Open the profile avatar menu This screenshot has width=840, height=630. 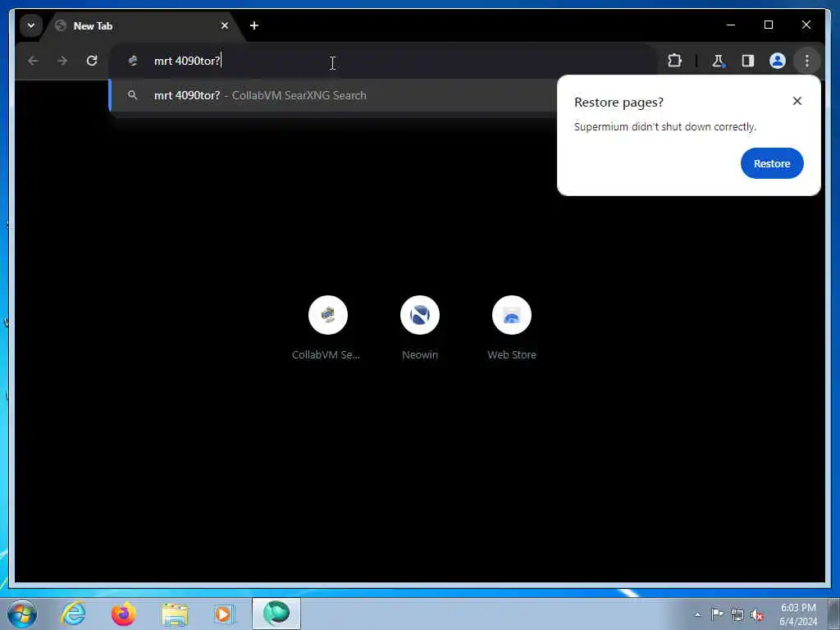click(778, 61)
